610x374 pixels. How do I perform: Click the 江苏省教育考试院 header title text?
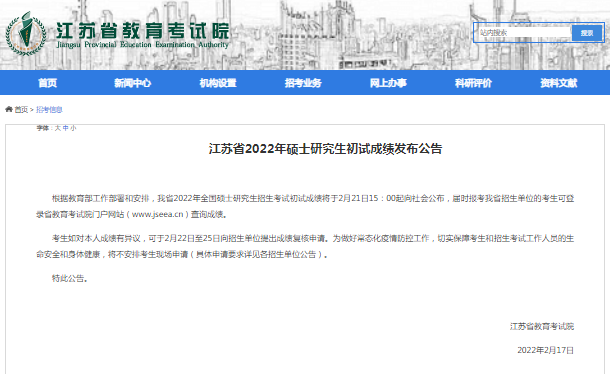(x=143, y=30)
